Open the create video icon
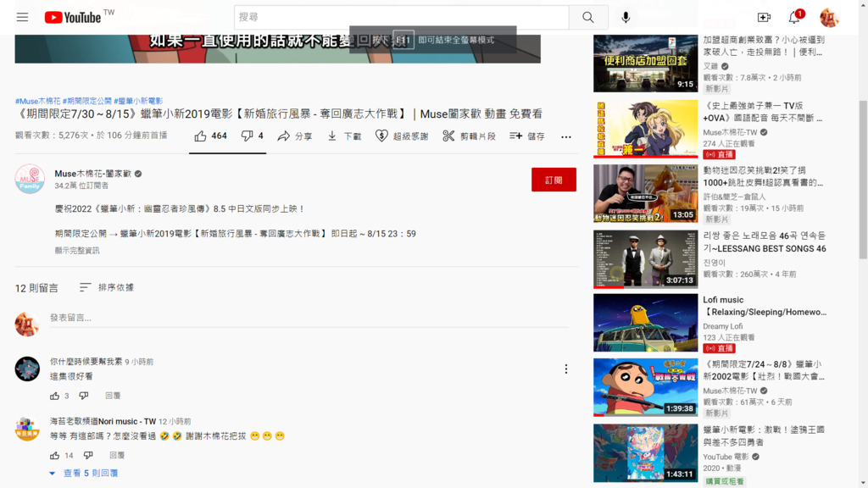868x488 pixels. 764,17
